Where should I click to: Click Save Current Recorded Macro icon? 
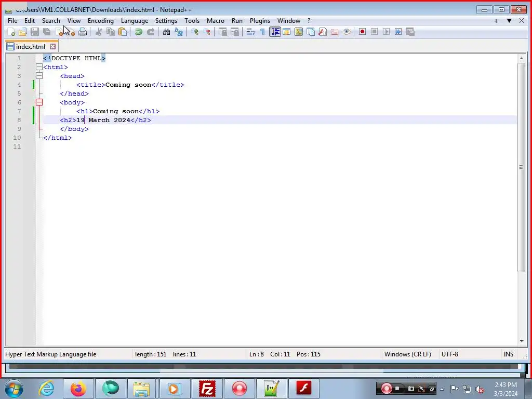point(410,32)
